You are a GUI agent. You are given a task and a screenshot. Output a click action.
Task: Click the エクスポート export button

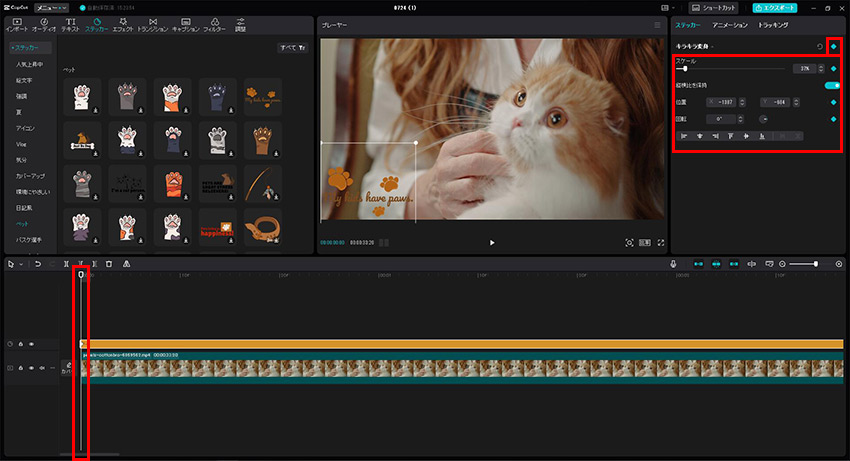click(802, 8)
